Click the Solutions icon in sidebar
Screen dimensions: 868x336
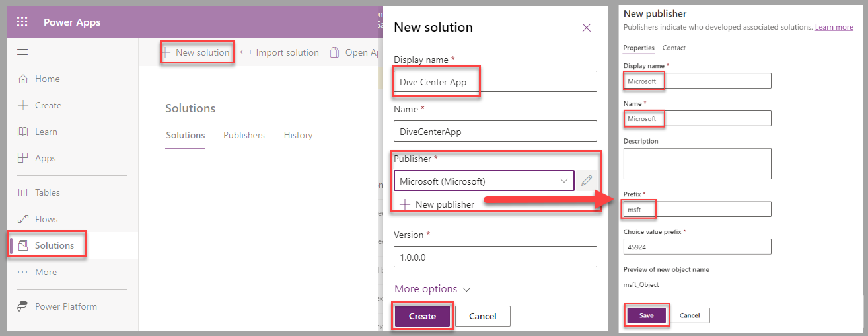click(x=22, y=245)
